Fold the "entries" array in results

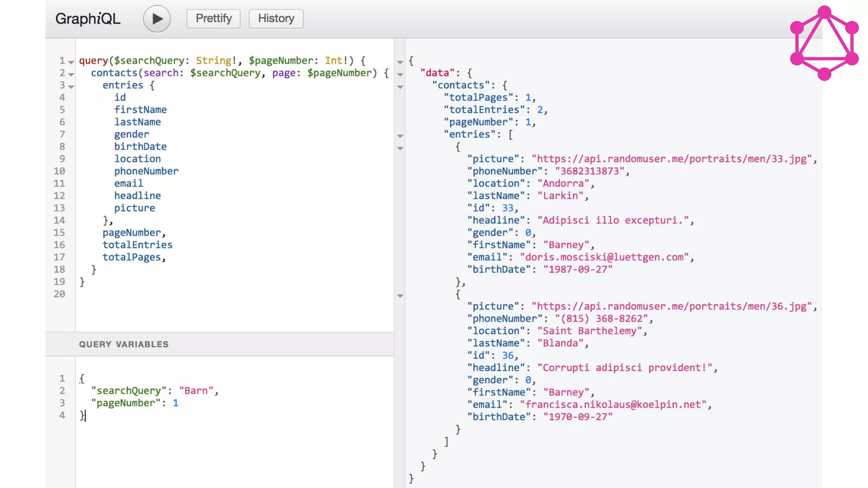tap(400, 136)
